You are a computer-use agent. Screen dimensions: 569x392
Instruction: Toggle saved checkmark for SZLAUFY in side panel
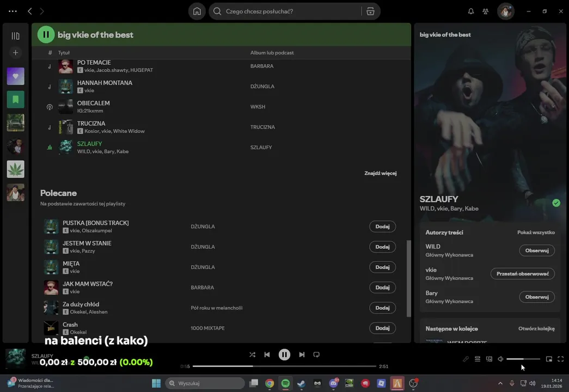pos(556,203)
